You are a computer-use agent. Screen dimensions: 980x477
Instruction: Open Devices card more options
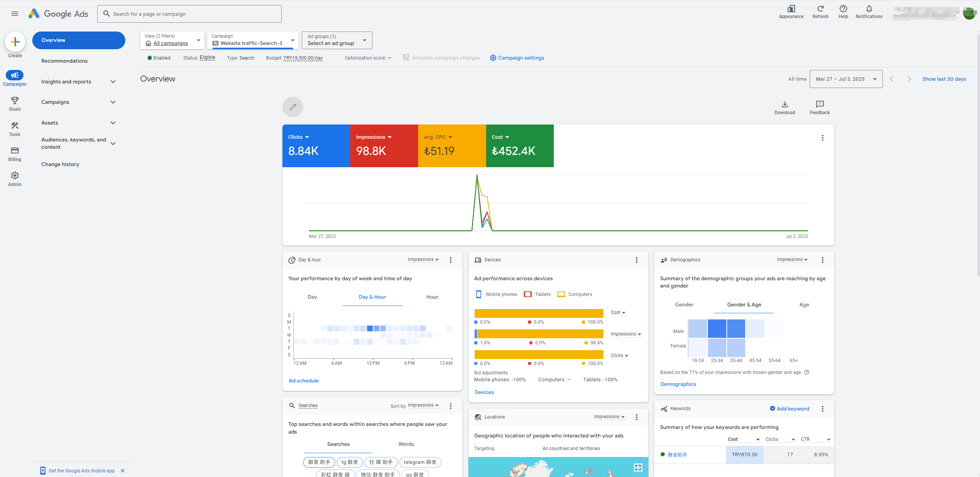click(x=636, y=260)
